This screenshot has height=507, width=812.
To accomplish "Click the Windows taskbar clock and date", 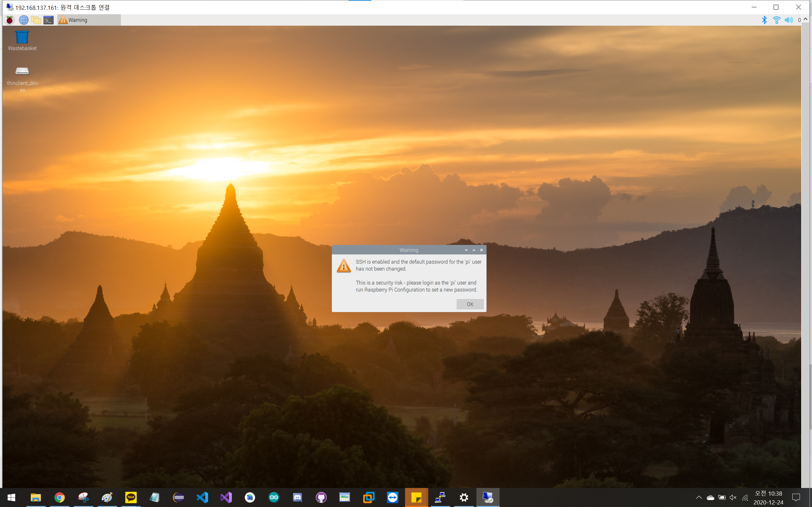I will point(768,497).
